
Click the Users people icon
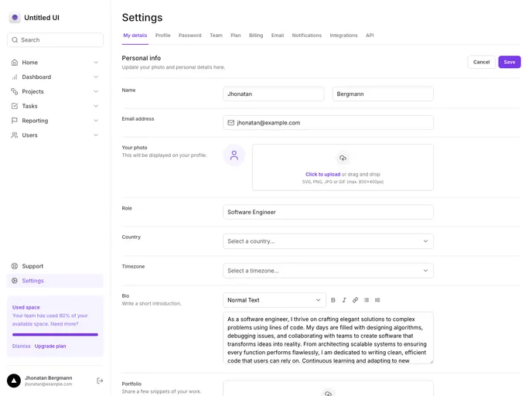(15, 135)
